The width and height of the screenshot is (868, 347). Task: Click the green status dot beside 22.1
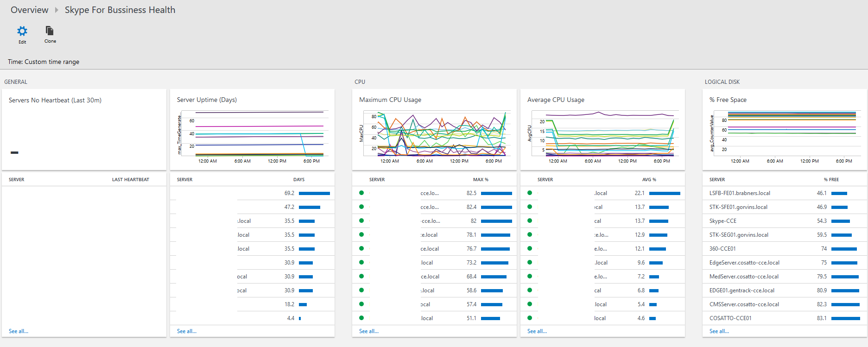tap(530, 193)
